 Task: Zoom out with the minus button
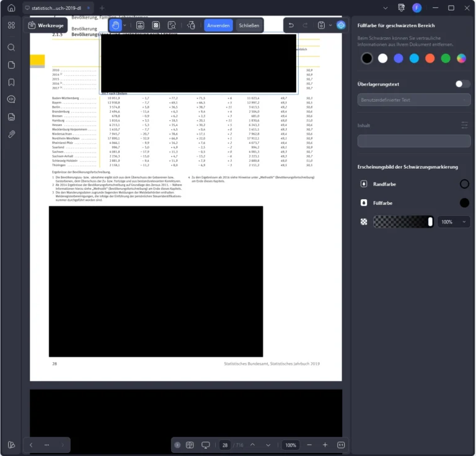click(x=309, y=445)
